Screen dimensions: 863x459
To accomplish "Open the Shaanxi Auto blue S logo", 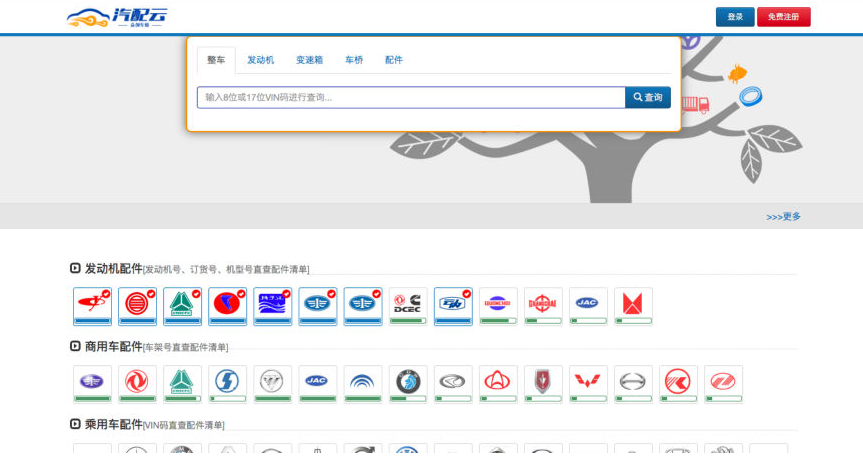I will 228,381.
